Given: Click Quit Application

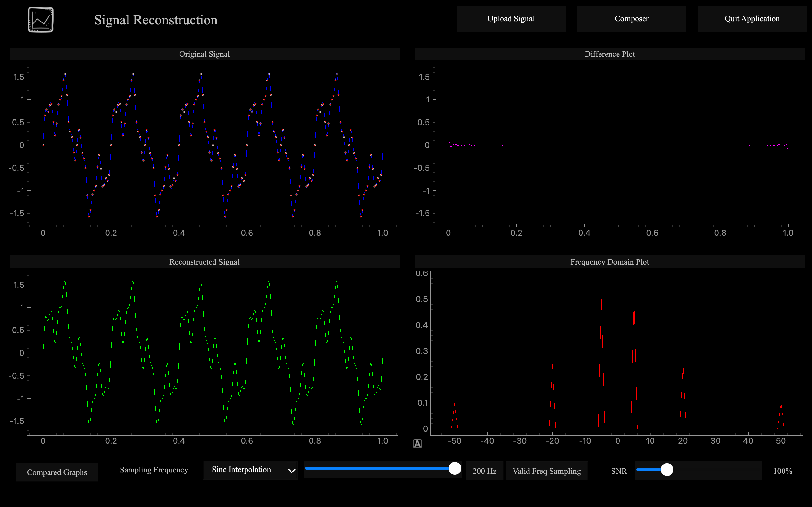Looking at the screenshot, I should (x=752, y=19).
